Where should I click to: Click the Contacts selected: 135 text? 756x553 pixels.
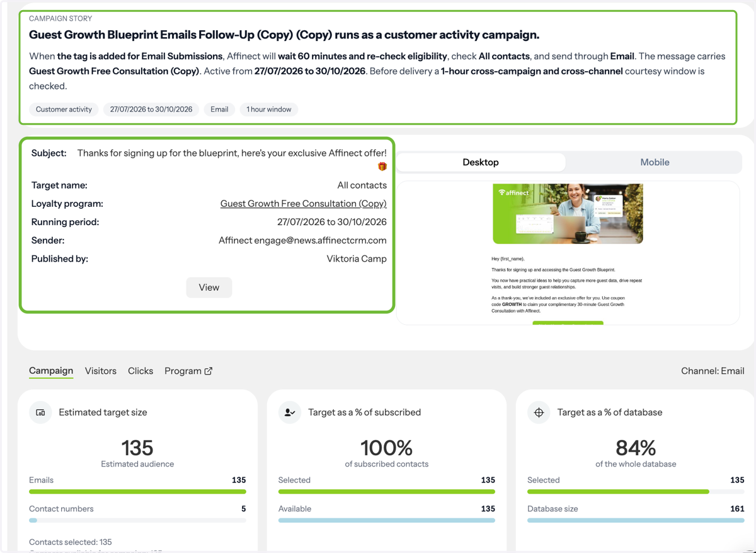pyautogui.click(x=71, y=542)
